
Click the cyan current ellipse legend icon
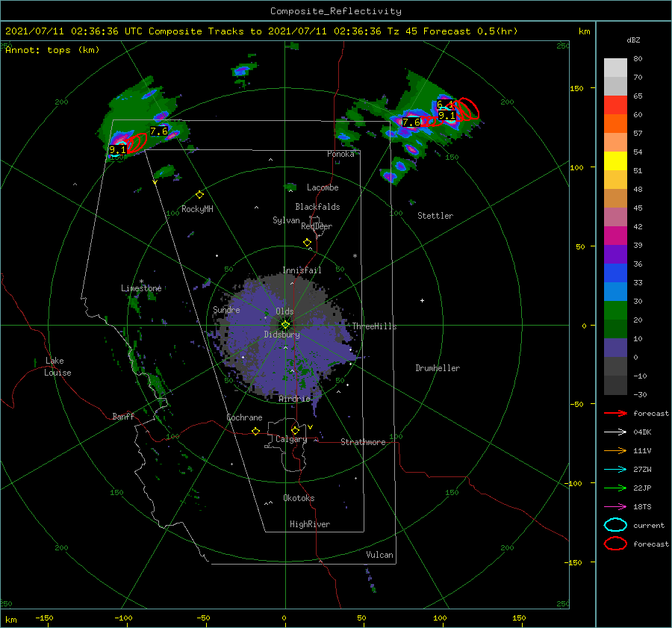click(x=615, y=525)
